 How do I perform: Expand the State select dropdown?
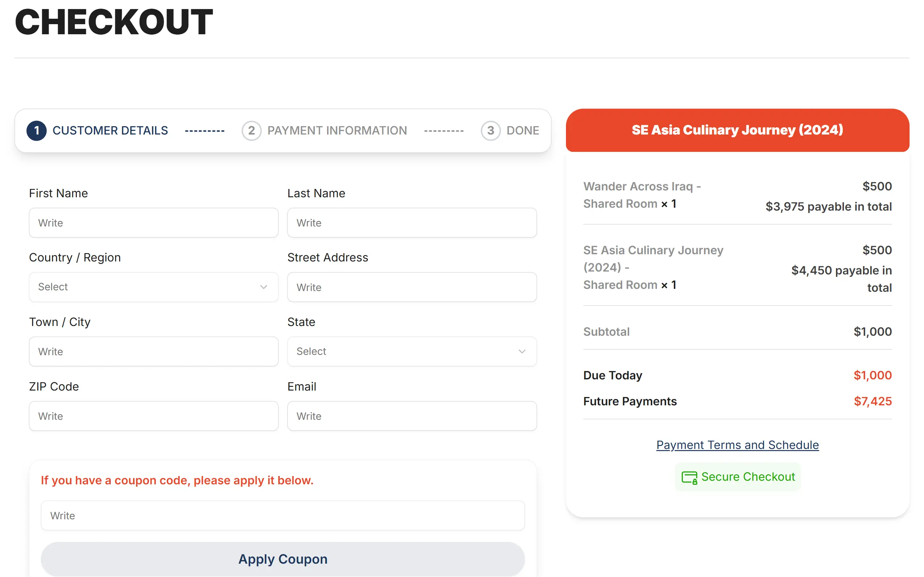412,352
